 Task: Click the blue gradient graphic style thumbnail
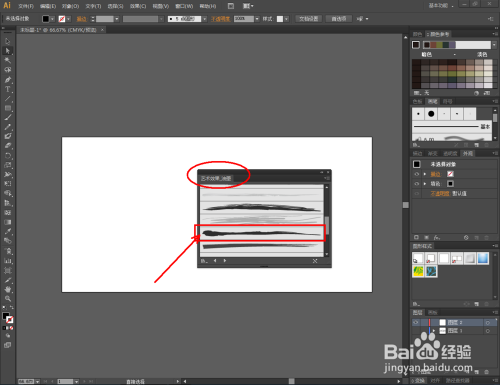pyautogui.click(x=483, y=258)
